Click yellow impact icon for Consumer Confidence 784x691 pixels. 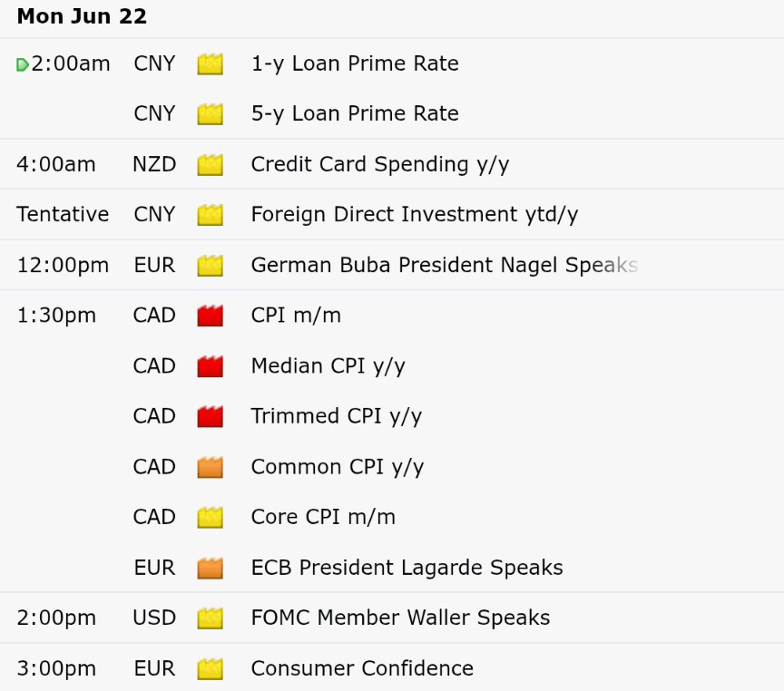coord(210,669)
